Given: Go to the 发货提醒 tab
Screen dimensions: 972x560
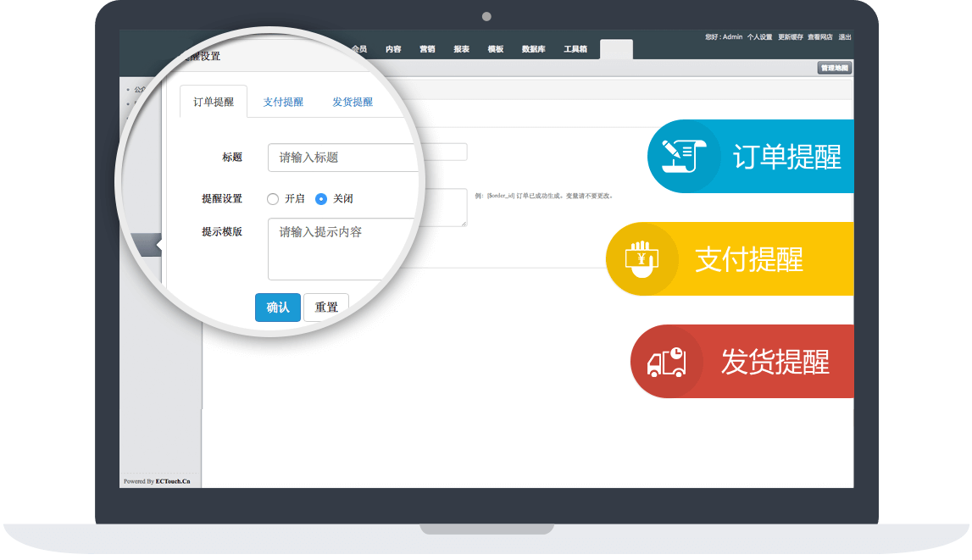Looking at the screenshot, I should tap(353, 102).
